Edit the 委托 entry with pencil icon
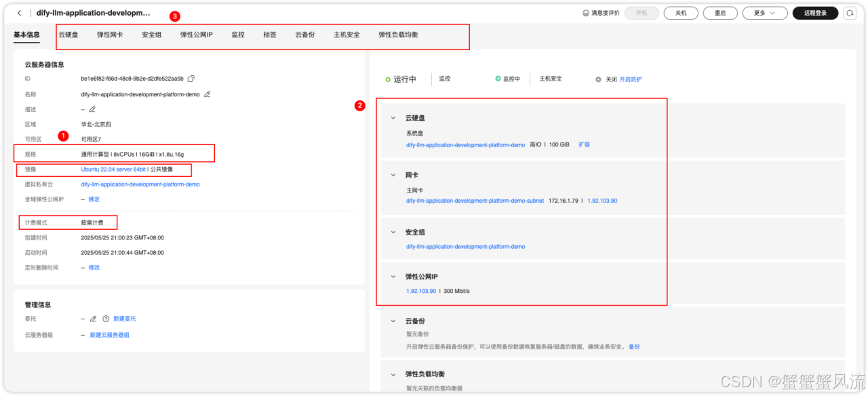This screenshot has width=868, height=396. [x=93, y=319]
